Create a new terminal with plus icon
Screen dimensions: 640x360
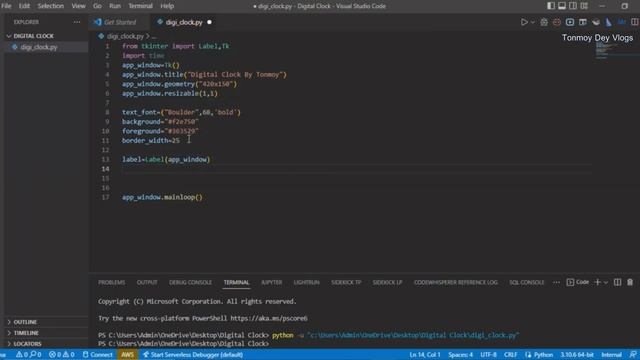[598, 282]
